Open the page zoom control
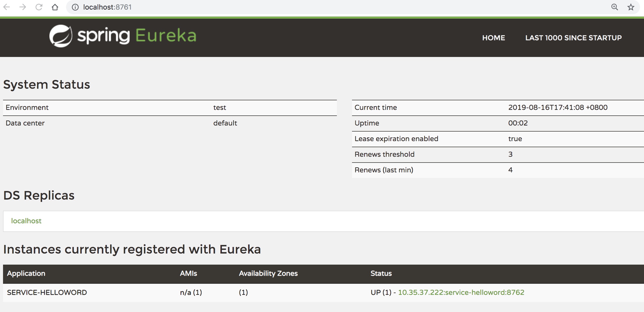 pos(614,7)
